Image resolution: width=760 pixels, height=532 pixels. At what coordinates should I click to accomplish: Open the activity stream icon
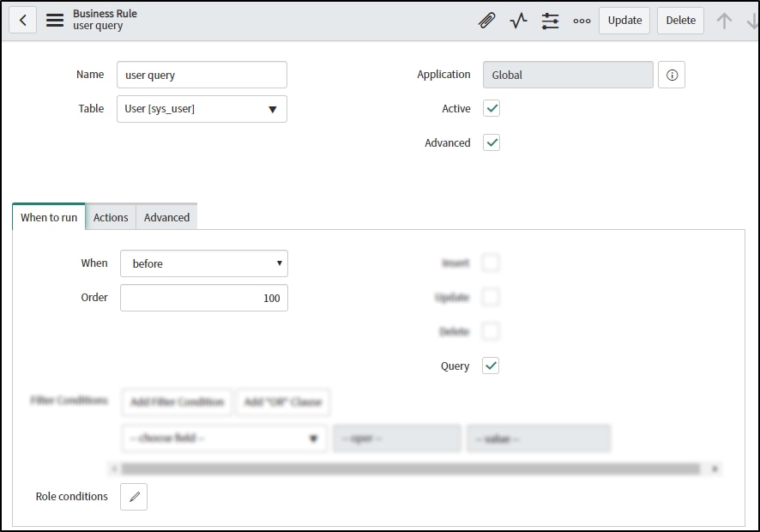click(x=518, y=20)
